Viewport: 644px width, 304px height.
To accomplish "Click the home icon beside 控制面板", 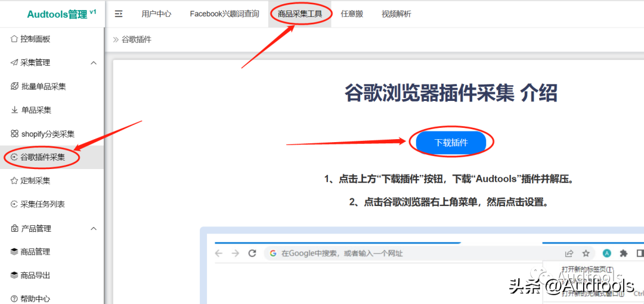I will tap(14, 39).
